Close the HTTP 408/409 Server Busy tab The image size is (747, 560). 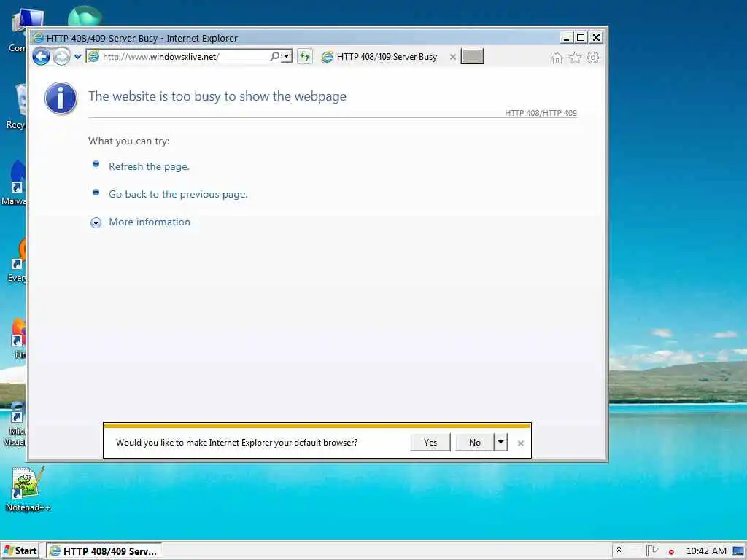pyautogui.click(x=452, y=57)
